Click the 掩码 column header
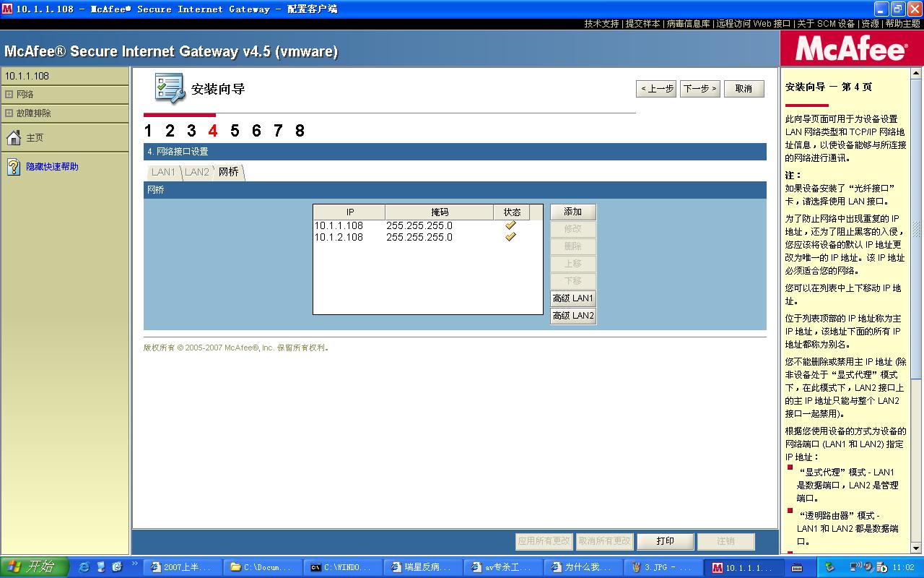The height and width of the screenshot is (578, 924). pyautogui.click(x=440, y=212)
